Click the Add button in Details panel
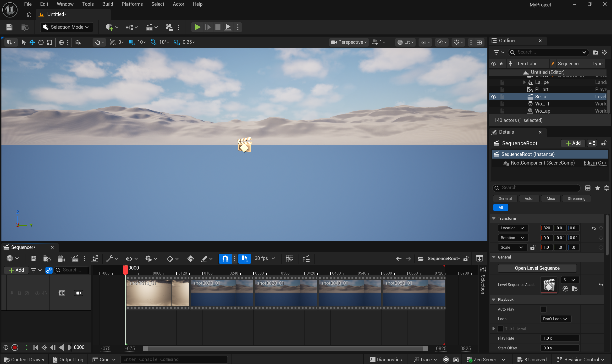 [x=573, y=143]
